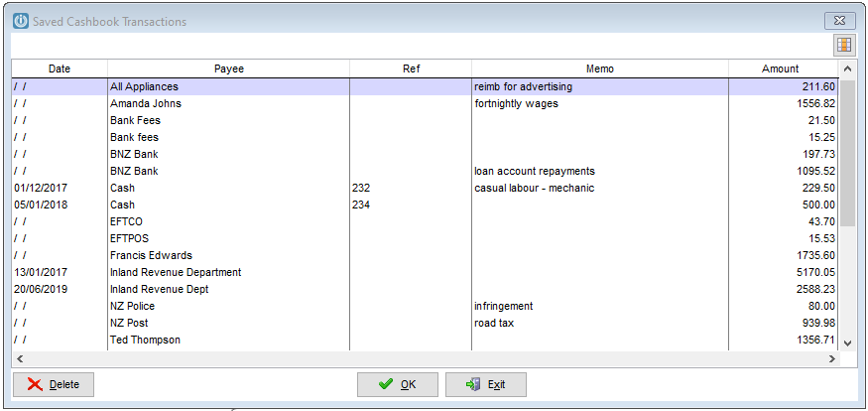Click the amount 1735.60

(x=818, y=255)
